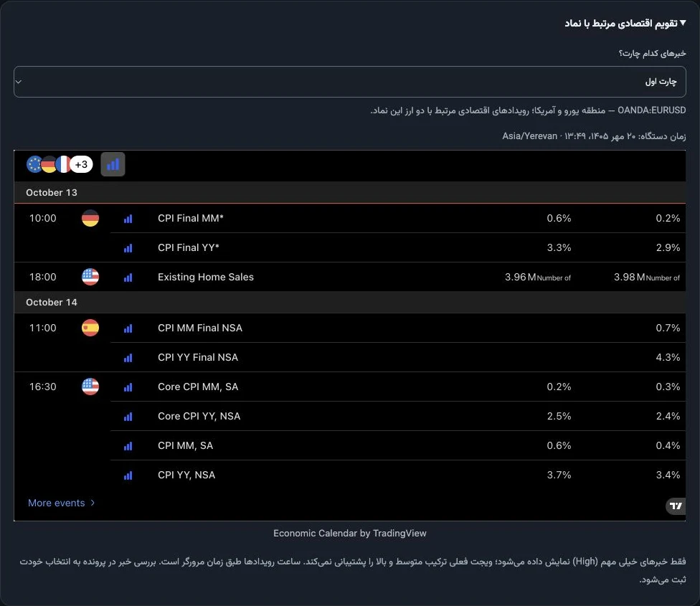This screenshot has width=700, height=606.
Task: Select the CPI MM, SA event
Action: pyautogui.click(x=185, y=446)
